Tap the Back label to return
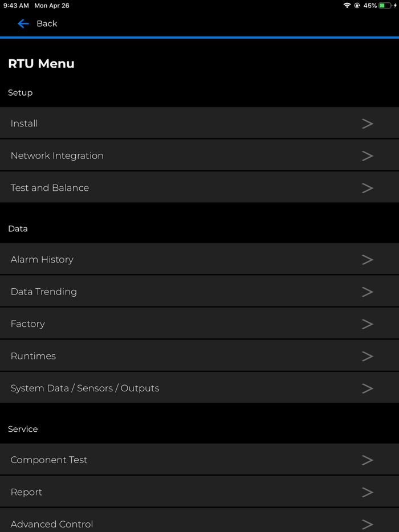 click(46, 23)
